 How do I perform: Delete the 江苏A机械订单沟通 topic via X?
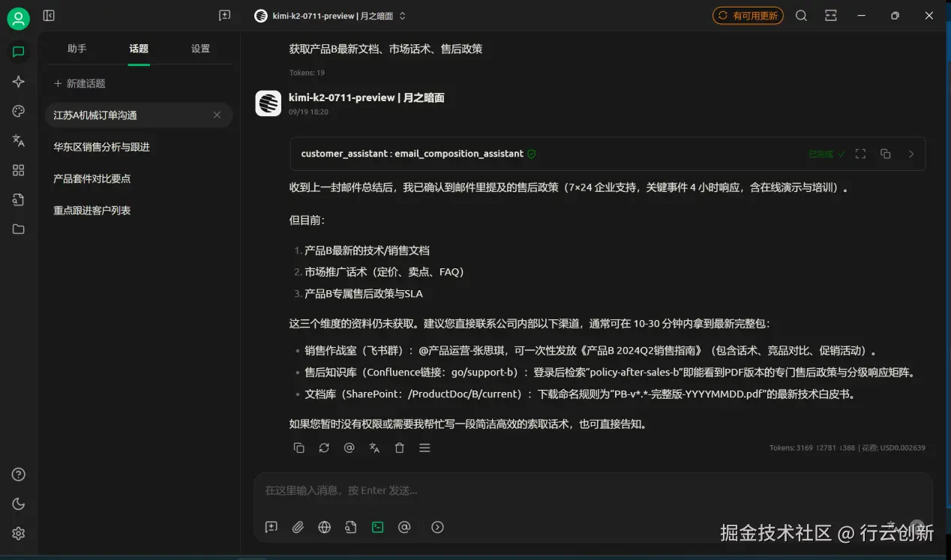[x=217, y=115]
